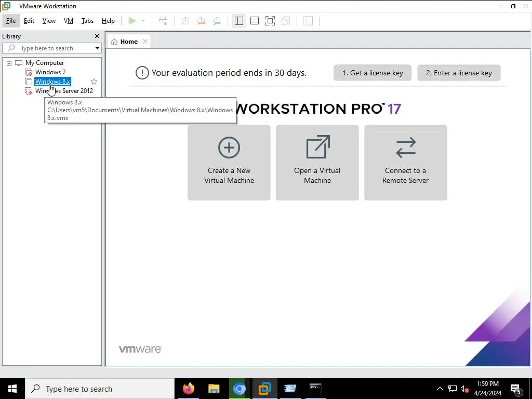Click the muted volume tray icon
The image size is (532, 399).
464,389
